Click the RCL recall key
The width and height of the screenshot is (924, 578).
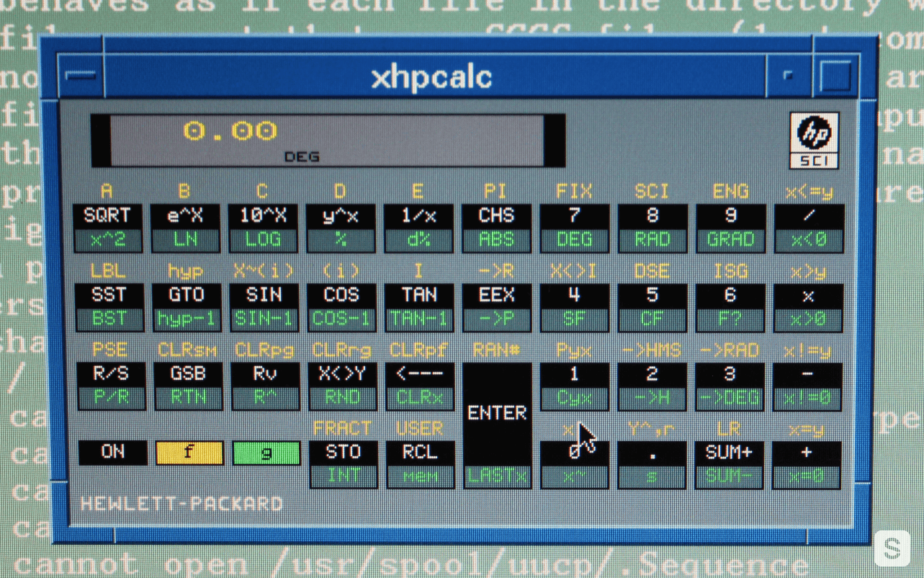[421, 465]
